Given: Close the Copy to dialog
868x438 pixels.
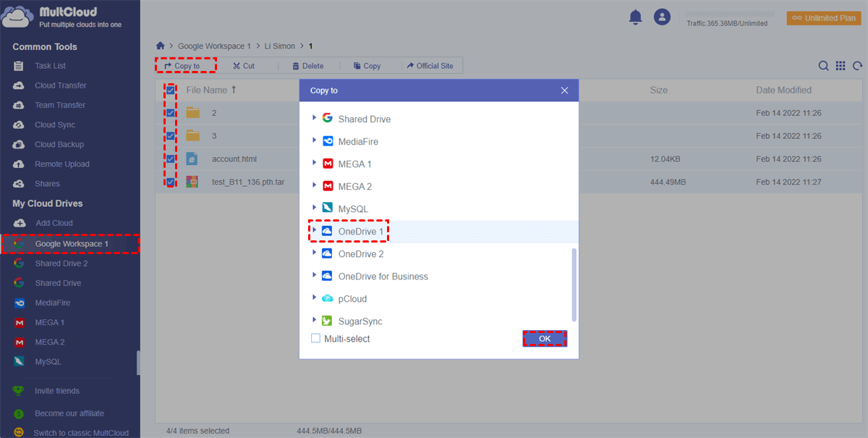Looking at the screenshot, I should tap(565, 90).
